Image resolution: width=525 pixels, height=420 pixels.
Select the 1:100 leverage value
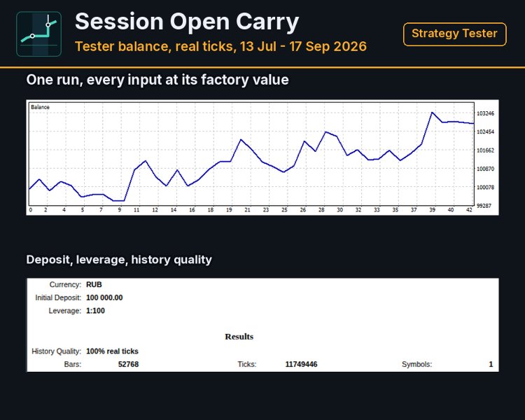[95, 311]
